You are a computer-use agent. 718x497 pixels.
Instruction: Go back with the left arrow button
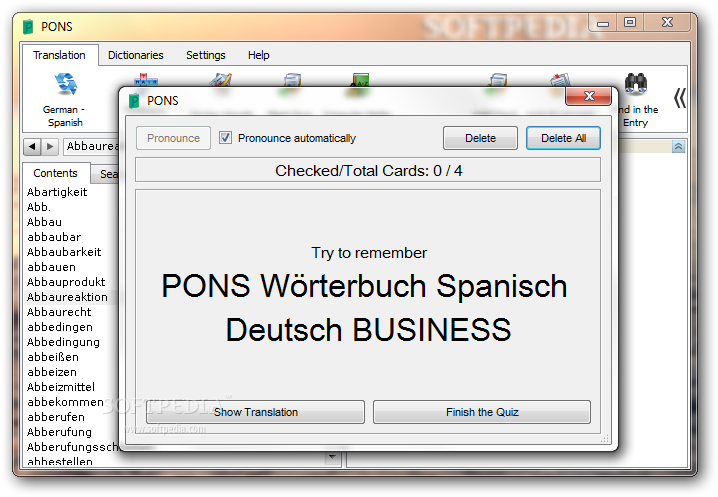pos(32,147)
